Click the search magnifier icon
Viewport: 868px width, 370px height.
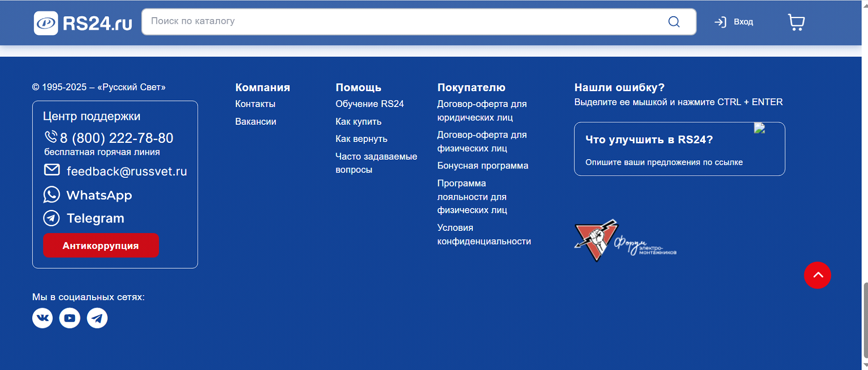click(x=674, y=22)
